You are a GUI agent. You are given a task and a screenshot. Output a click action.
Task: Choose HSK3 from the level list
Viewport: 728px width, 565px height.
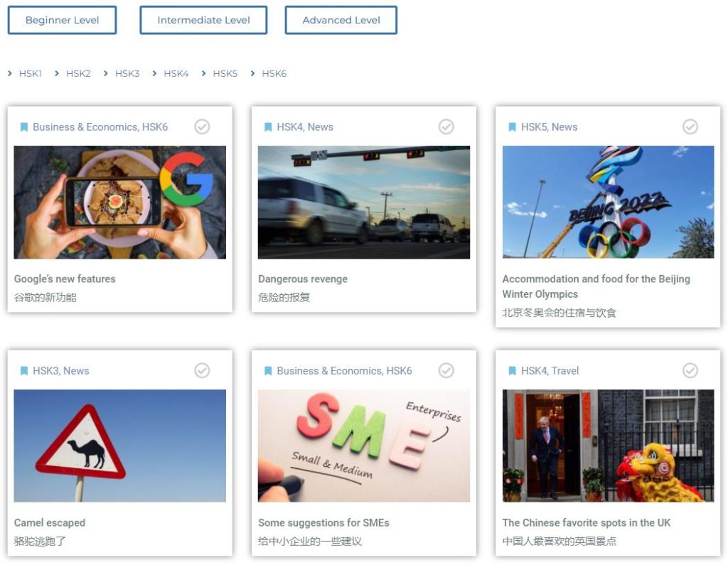tap(127, 73)
